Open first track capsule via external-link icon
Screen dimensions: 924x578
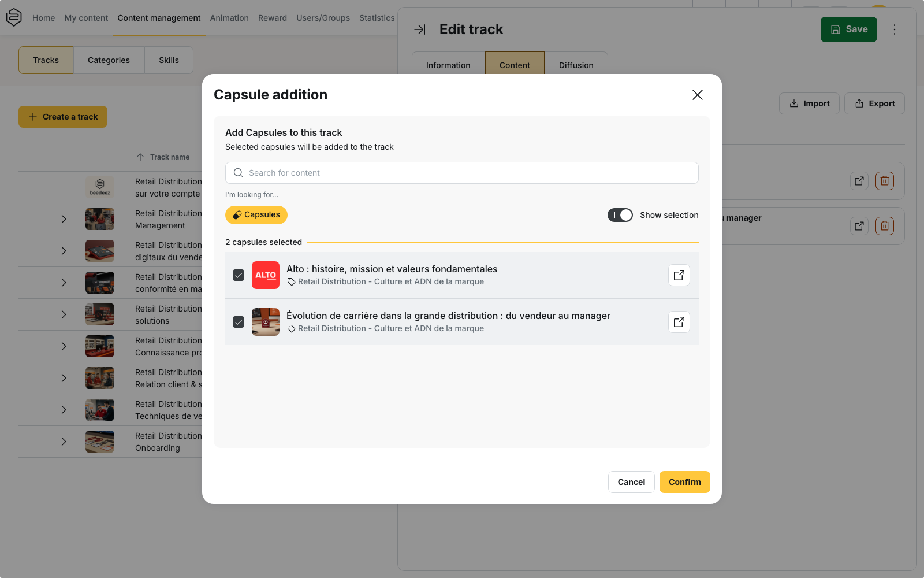859,181
